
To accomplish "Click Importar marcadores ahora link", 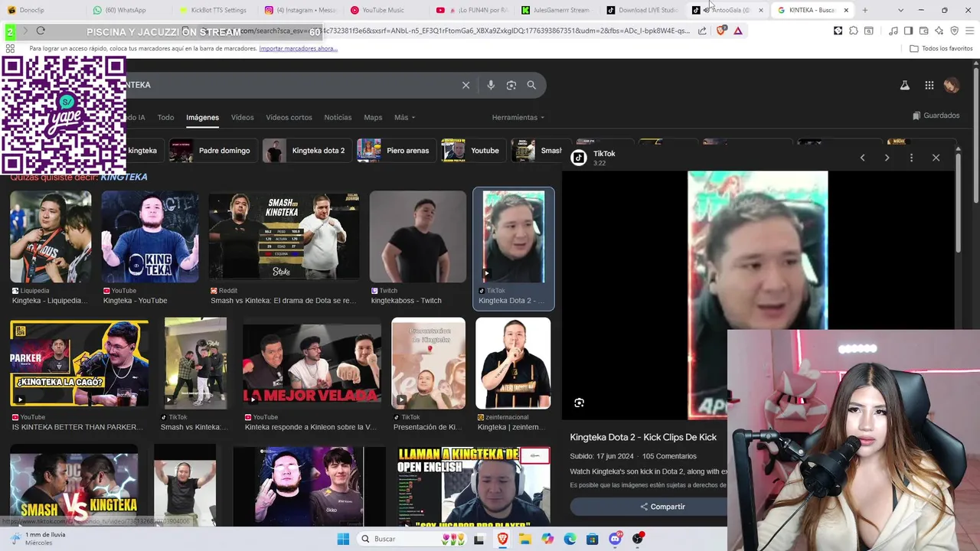I will coord(298,48).
